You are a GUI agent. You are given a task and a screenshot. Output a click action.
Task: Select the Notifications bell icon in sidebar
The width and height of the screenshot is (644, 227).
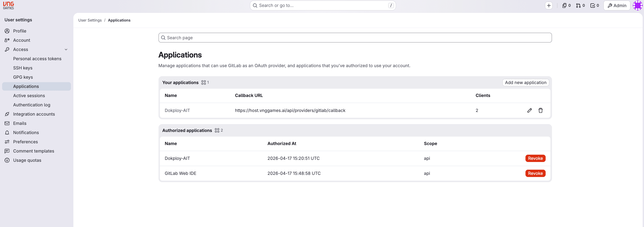[x=7, y=132]
